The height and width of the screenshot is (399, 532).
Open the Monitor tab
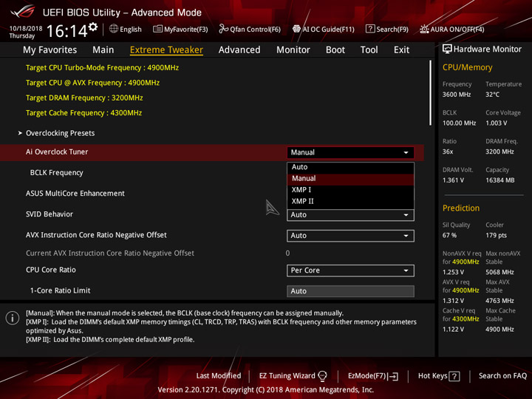[x=293, y=50]
